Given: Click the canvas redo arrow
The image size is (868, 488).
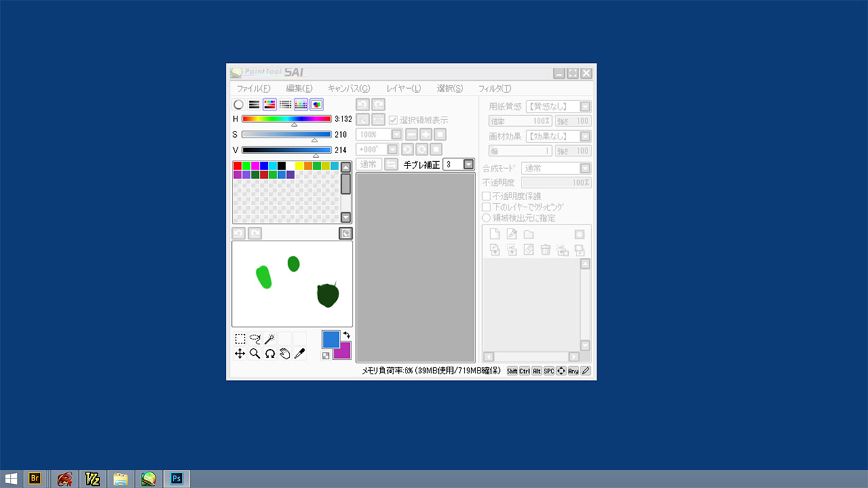Looking at the screenshot, I should coord(378,104).
